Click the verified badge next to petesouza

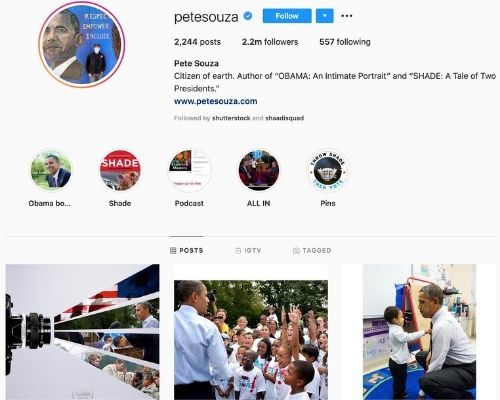pos(248,16)
